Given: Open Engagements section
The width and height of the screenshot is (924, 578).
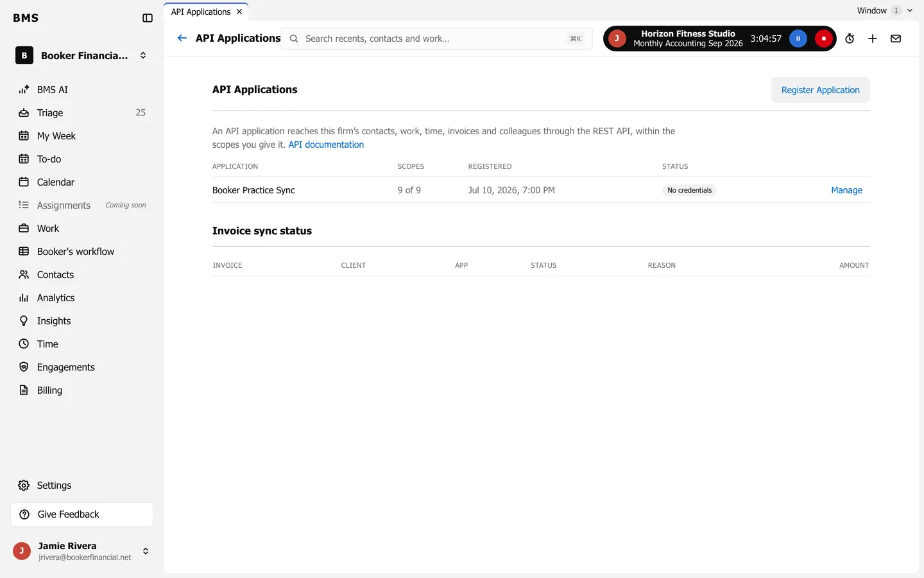Looking at the screenshot, I should (x=81, y=367).
